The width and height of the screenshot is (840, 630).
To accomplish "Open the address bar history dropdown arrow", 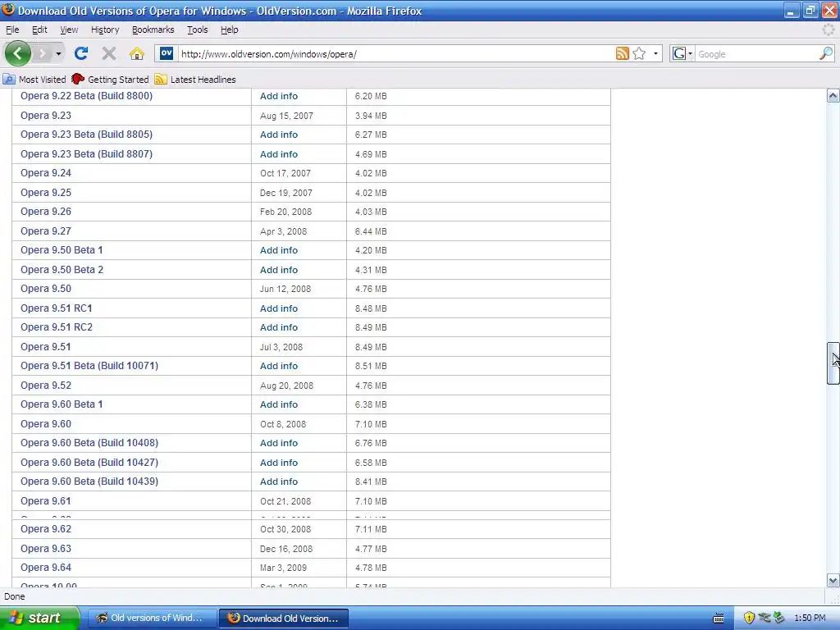I will 655,53.
